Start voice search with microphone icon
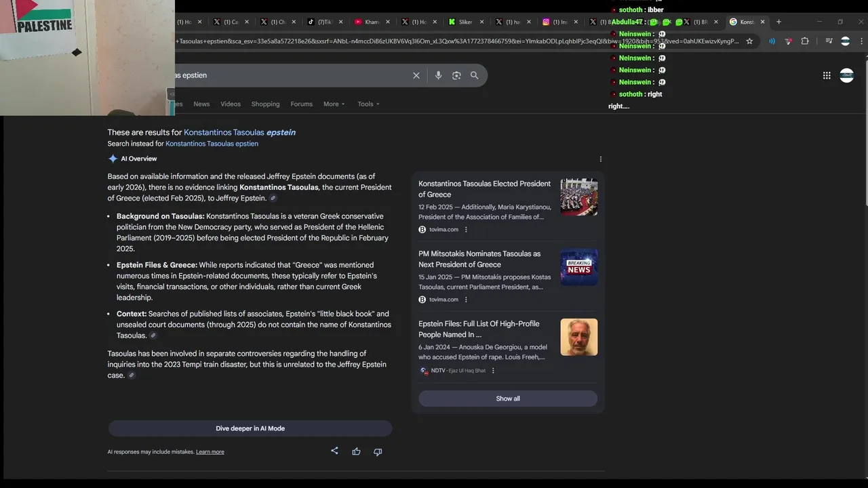This screenshot has width=868, height=488. (438, 75)
